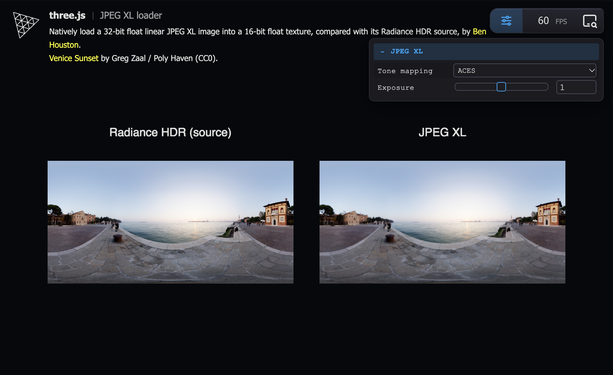Open the three.js title link
This screenshot has width=613, height=375.
point(67,15)
